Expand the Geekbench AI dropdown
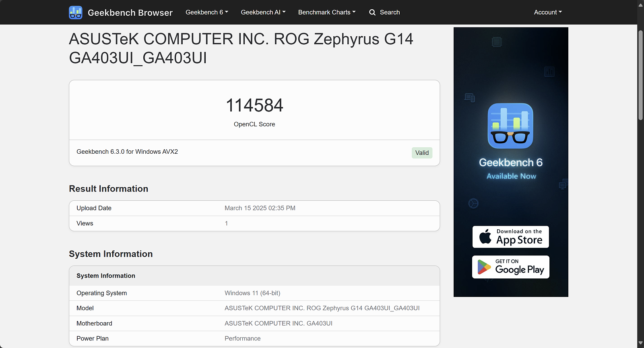Viewport: 644px width, 348px height. tap(263, 12)
